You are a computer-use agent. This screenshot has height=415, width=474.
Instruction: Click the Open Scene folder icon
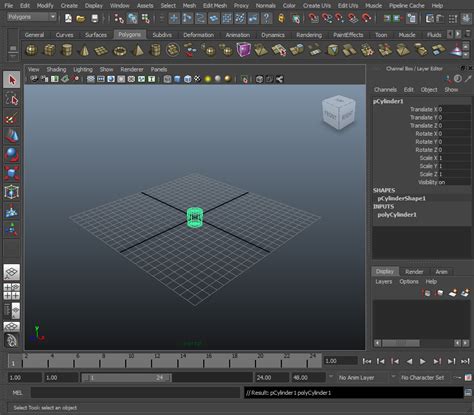81,18
